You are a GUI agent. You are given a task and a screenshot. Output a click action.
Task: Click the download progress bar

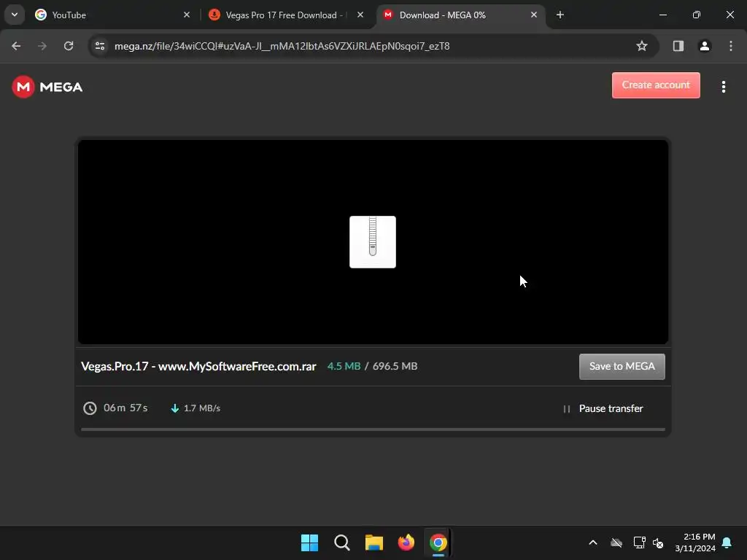click(373, 429)
